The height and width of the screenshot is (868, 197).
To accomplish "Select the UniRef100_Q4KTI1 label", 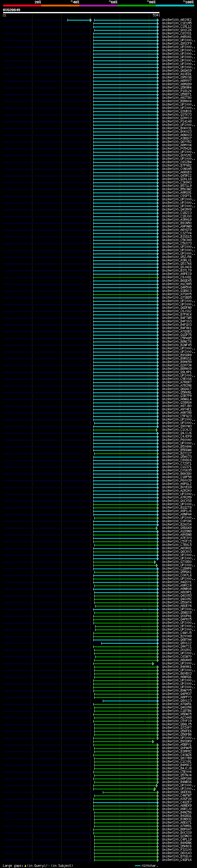I will point(176,646).
